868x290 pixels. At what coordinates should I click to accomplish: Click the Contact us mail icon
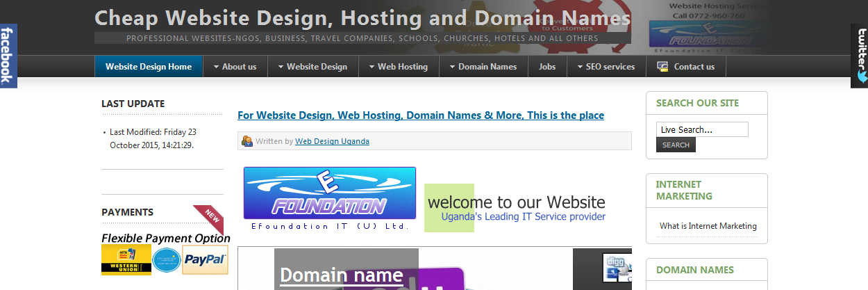(662, 67)
